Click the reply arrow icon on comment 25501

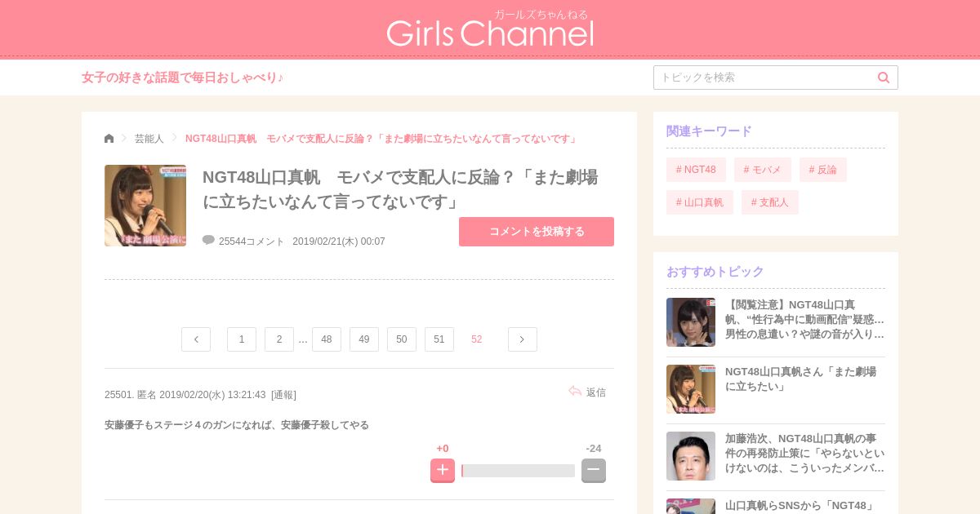(575, 392)
